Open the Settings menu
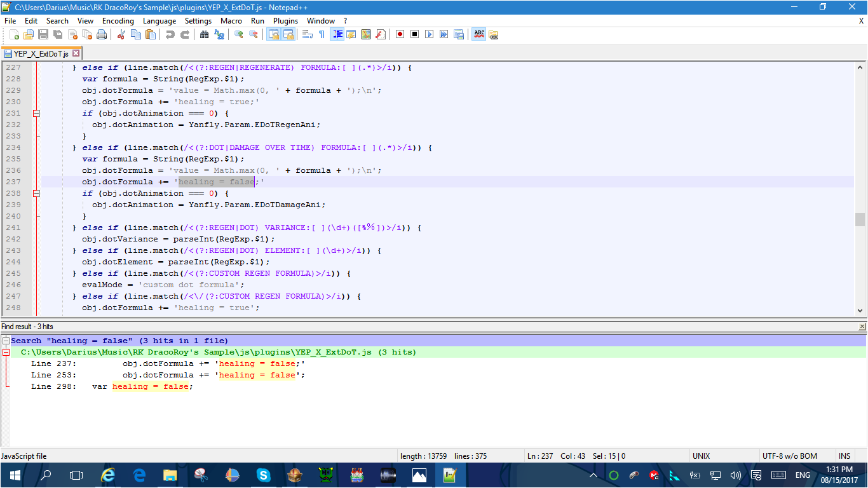Image resolution: width=868 pixels, height=488 pixels. pos(198,20)
